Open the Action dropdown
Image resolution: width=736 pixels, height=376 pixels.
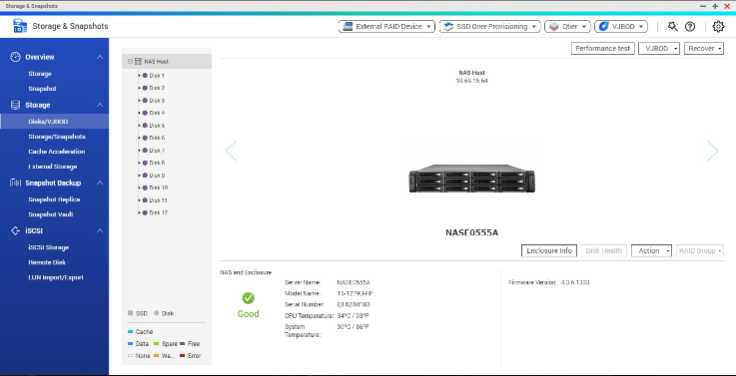click(652, 251)
